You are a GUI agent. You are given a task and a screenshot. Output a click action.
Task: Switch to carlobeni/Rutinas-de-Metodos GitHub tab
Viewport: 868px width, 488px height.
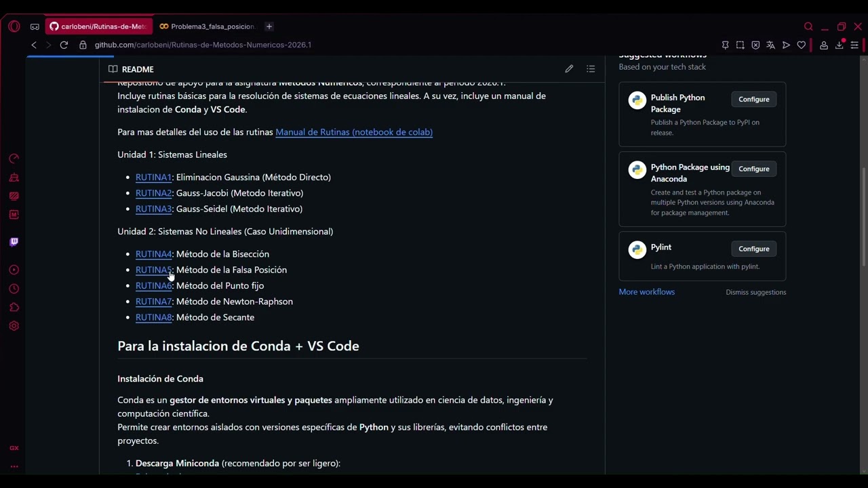point(98,26)
